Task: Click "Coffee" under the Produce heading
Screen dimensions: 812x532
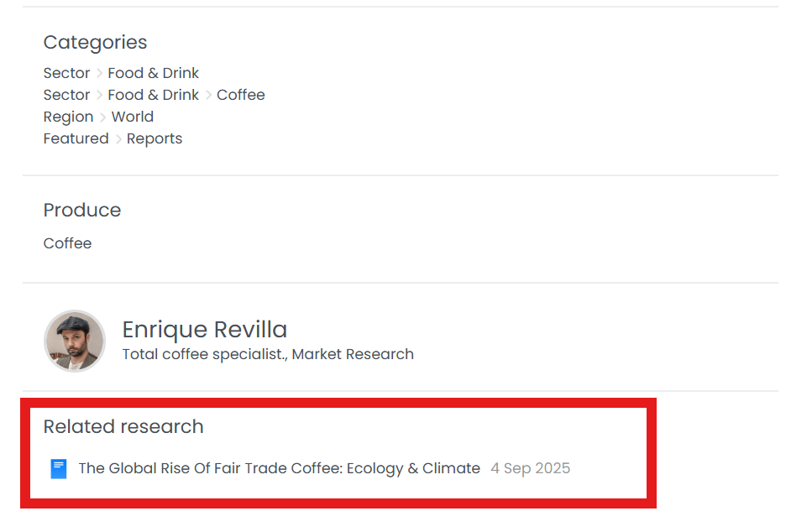Action: 67,243
